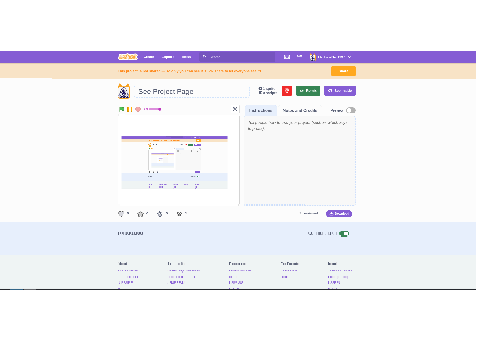Image resolution: width=480 pixels, height=360 pixels.
Task: Click the purple See inside button
Action: (x=340, y=91)
